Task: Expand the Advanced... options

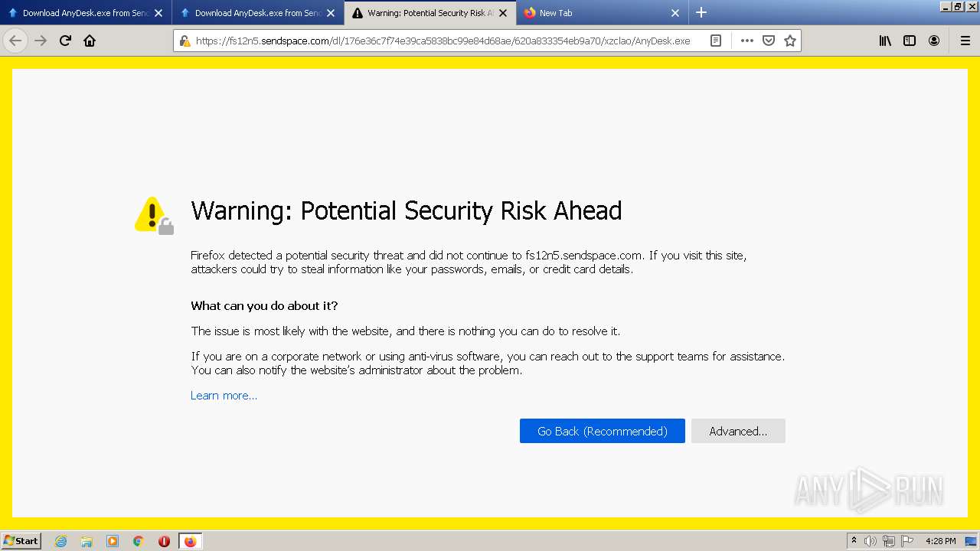Action: tap(738, 431)
